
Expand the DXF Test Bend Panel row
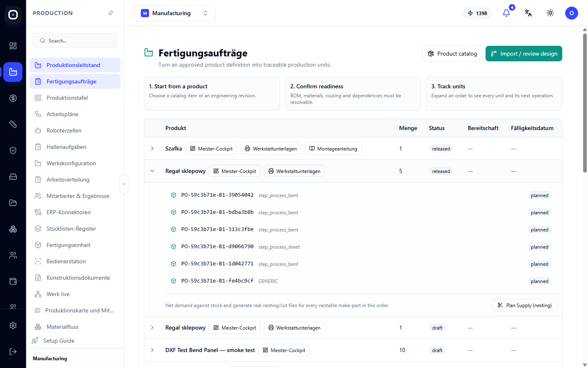click(152, 350)
